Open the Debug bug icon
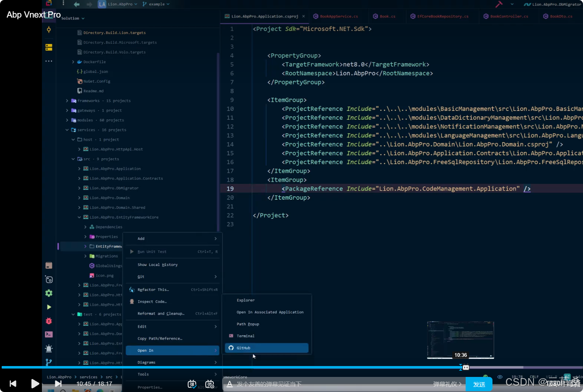 pos(49,321)
